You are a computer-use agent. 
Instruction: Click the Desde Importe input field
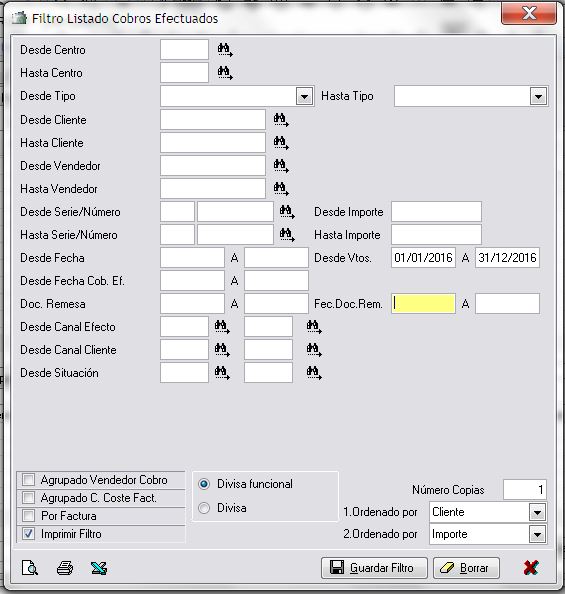(436, 212)
